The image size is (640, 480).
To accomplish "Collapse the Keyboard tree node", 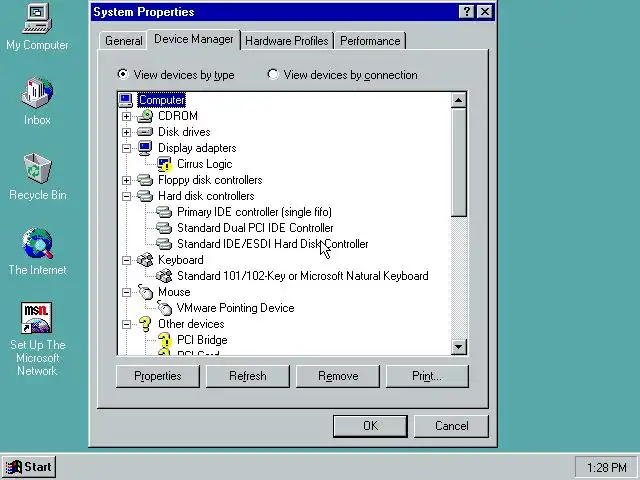I will [127, 260].
